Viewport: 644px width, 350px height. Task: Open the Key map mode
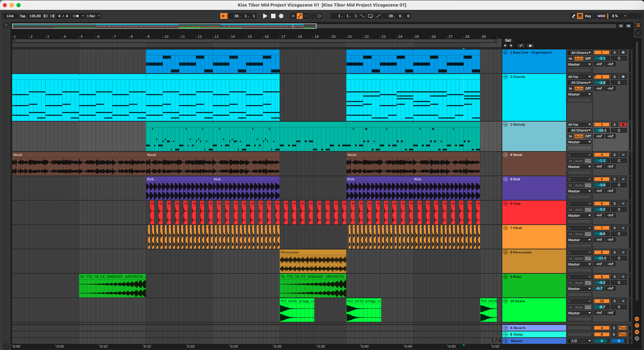(588, 16)
